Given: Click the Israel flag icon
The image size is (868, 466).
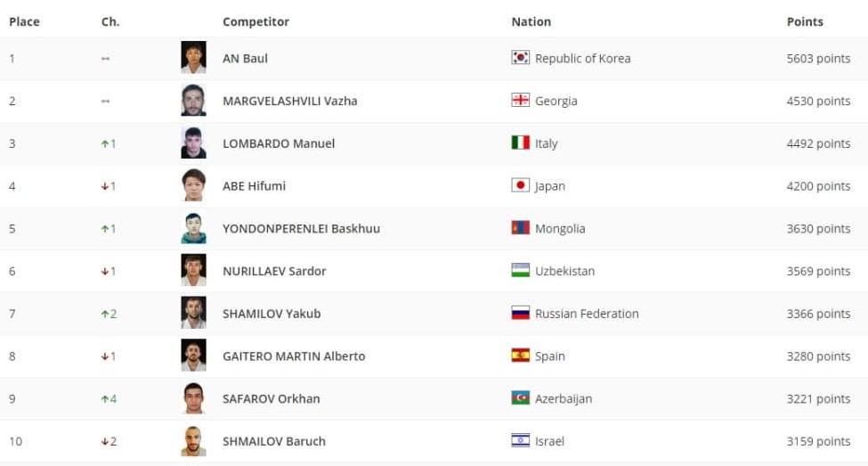Looking at the screenshot, I should tap(520, 440).
